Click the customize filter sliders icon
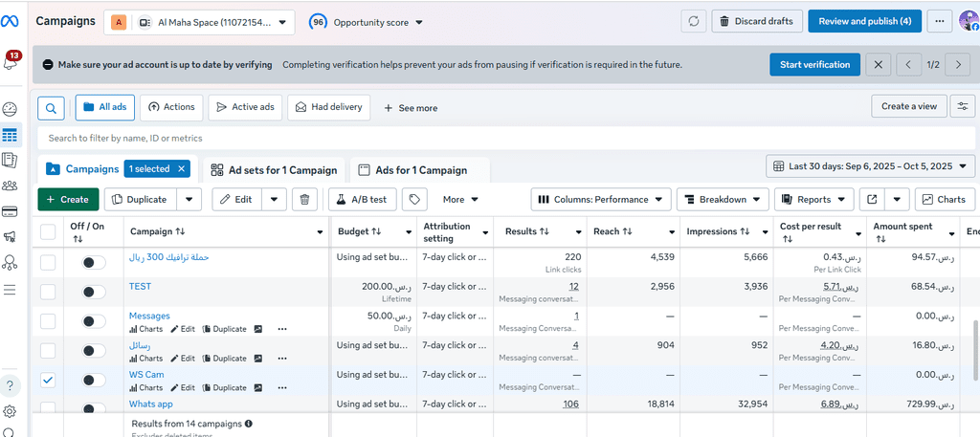This screenshot has width=980, height=437. click(963, 106)
